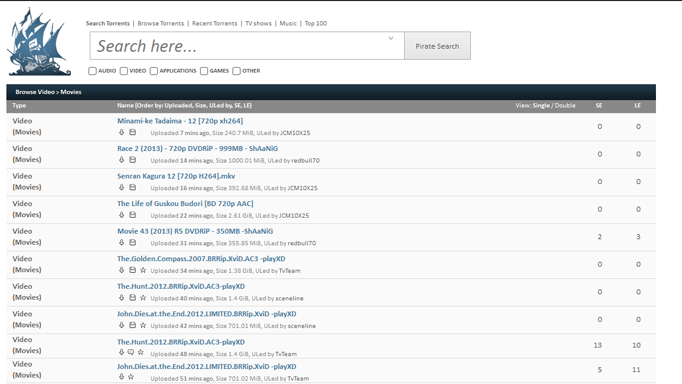Viewport: 682px width, 384px height.
Task: Click star icon on The.Golden.Compass.2007 row
Action: pos(143,270)
